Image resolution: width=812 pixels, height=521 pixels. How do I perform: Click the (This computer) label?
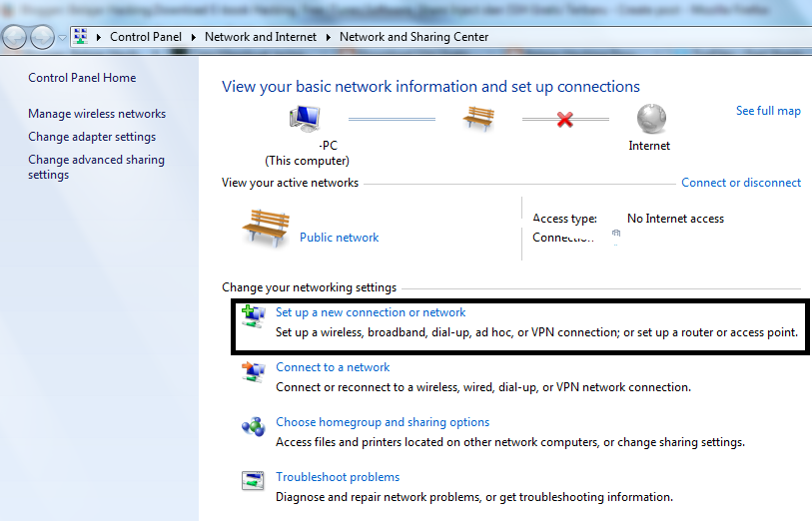307,161
